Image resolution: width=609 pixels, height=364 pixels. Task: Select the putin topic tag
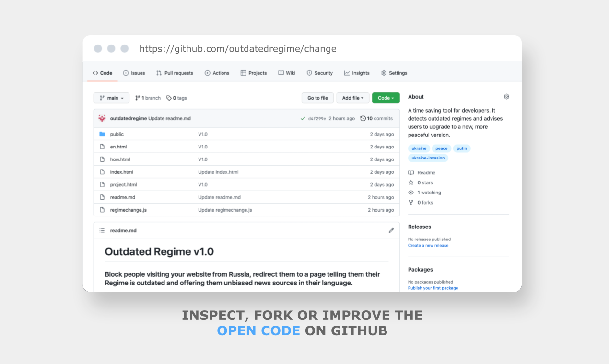point(462,148)
